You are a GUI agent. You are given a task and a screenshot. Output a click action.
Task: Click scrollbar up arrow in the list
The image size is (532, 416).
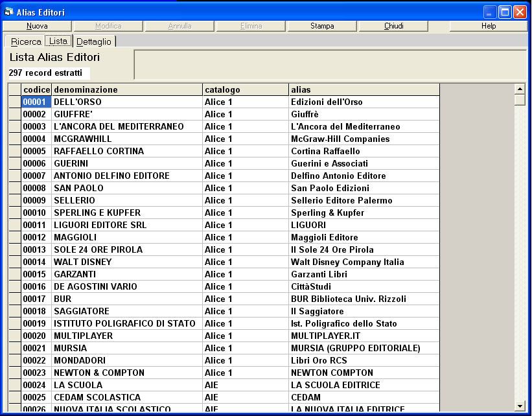520,89
